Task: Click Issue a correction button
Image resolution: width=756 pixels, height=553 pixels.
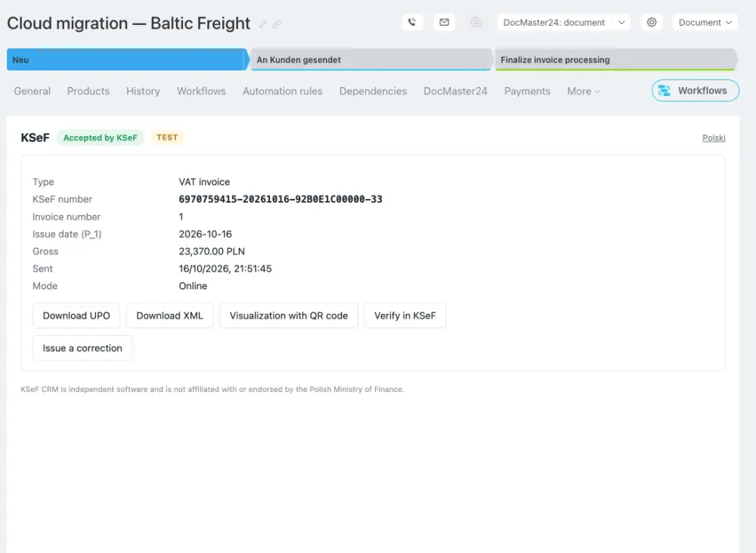Action: (x=82, y=348)
